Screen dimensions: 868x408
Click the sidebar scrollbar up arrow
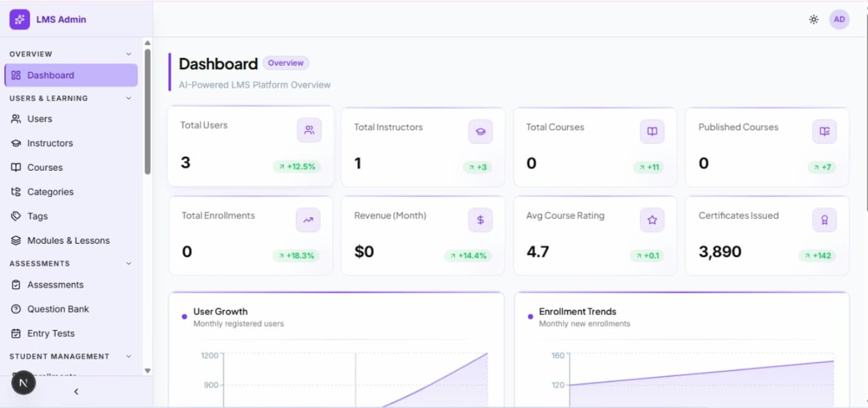(x=148, y=43)
